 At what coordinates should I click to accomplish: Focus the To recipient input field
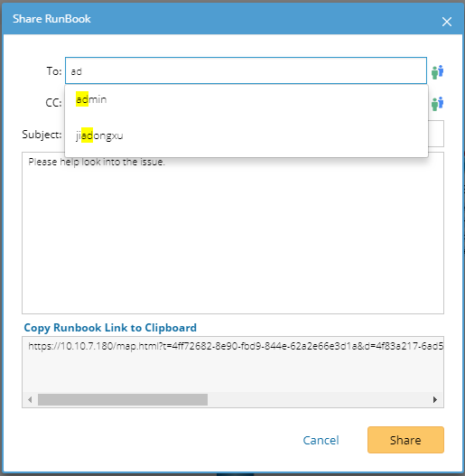tap(246, 70)
